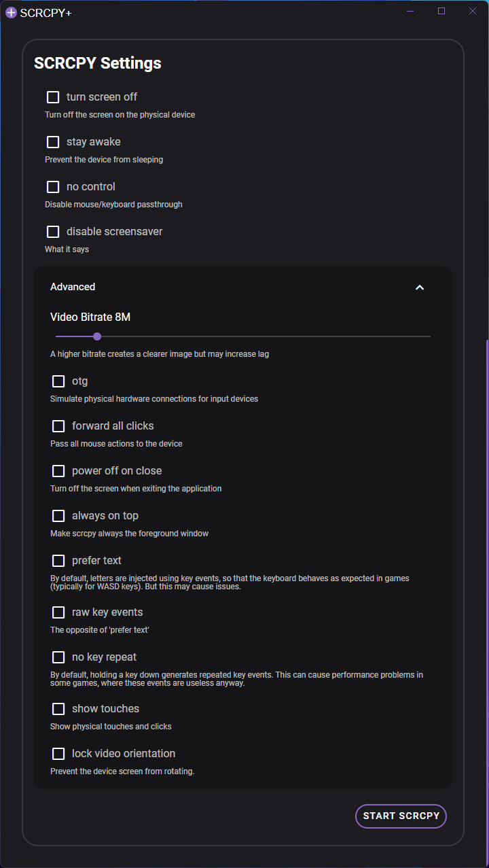This screenshot has width=489, height=868.
Task: Enable no key repeat option
Action: coord(58,657)
